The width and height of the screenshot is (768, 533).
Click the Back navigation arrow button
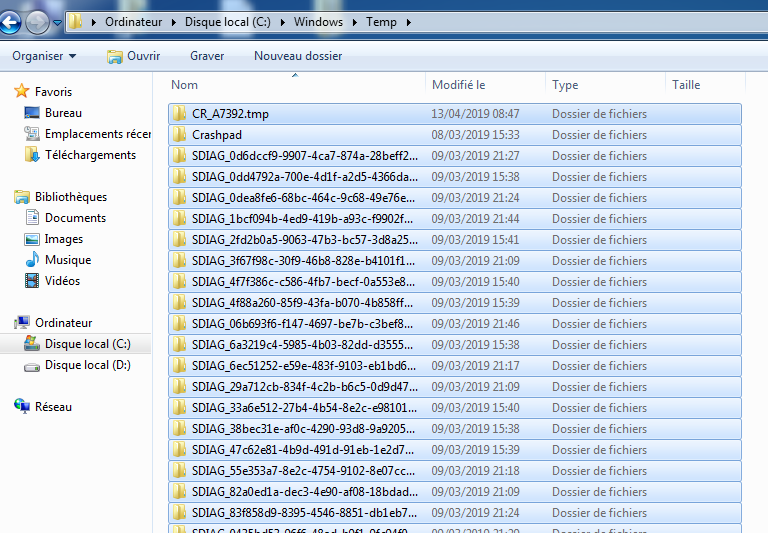(10, 22)
